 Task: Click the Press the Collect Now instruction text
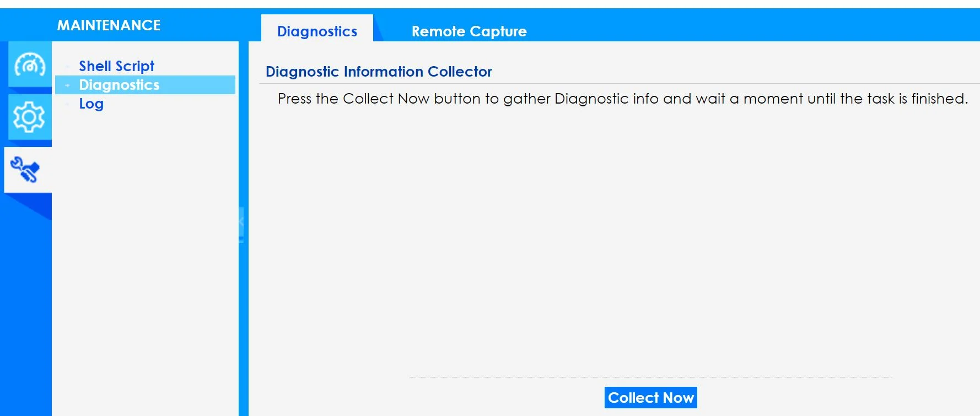pos(622,99)
